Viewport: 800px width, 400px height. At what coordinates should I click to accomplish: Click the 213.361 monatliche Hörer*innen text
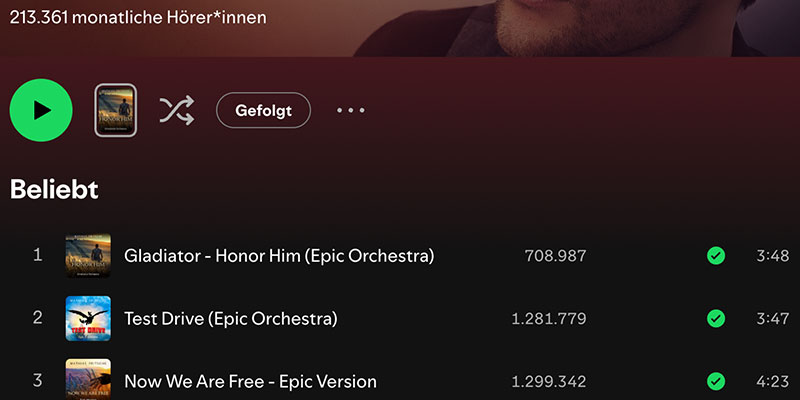point(138,17)
